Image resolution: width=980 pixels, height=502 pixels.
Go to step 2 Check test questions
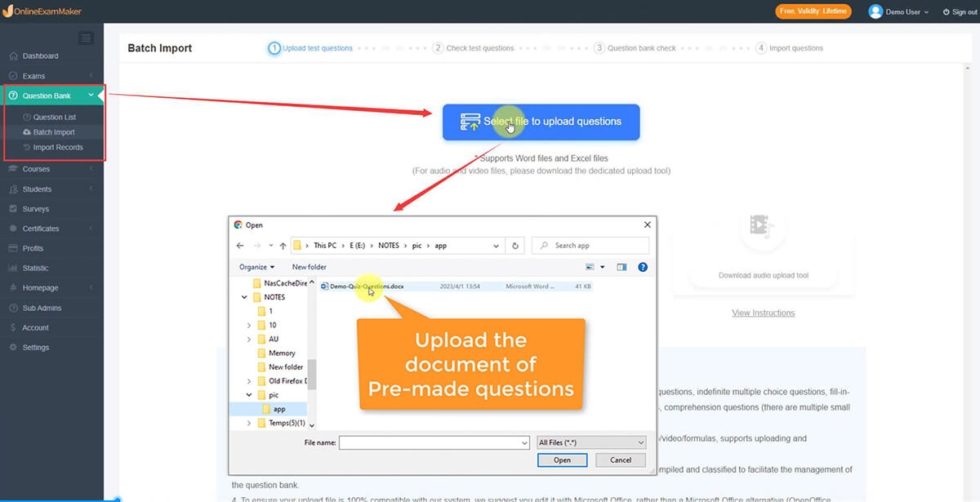click(x=474, y=48)
